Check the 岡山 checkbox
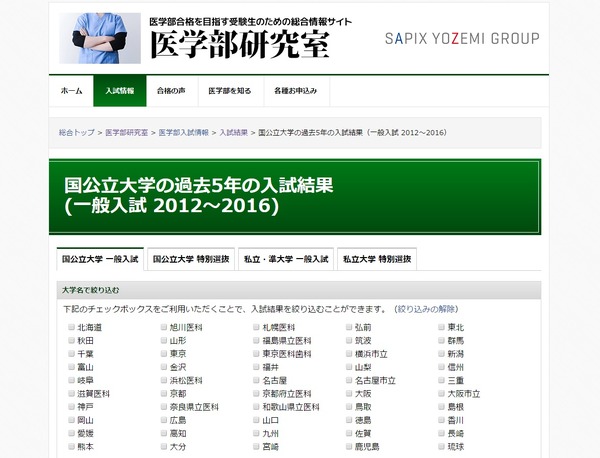 [71, 420]
